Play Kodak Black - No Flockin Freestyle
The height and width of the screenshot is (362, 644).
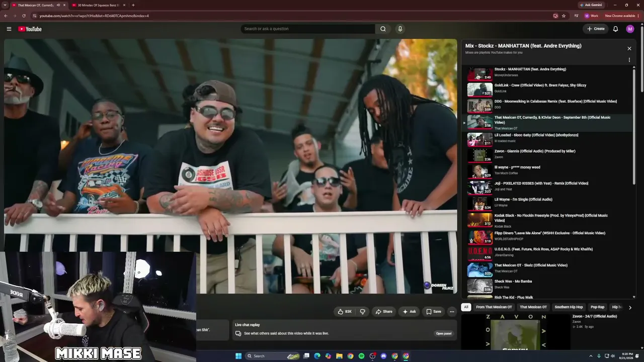pyautogui.click(x=547, y=220)
